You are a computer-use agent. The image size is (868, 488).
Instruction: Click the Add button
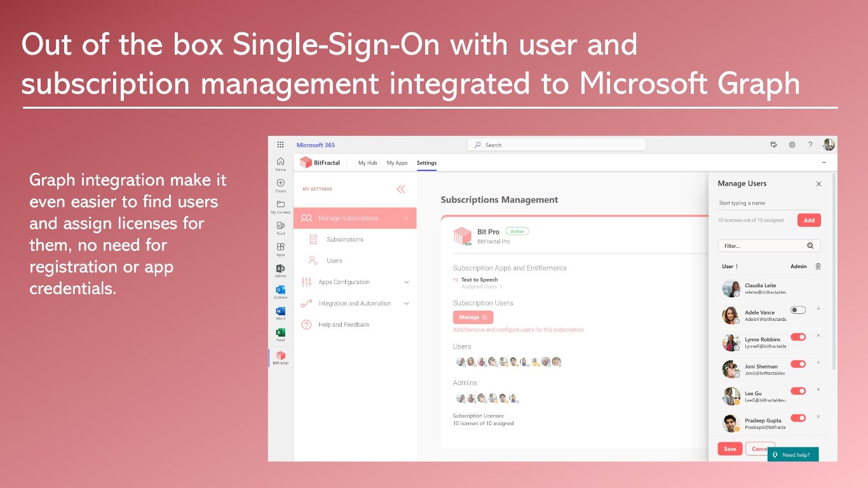[809, 220]
